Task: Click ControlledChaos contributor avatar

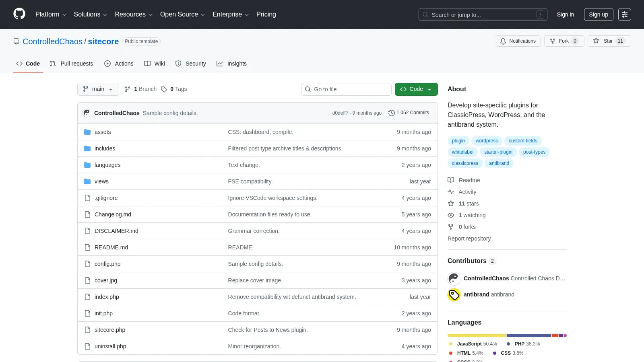Action: click(x=454, y=279)
